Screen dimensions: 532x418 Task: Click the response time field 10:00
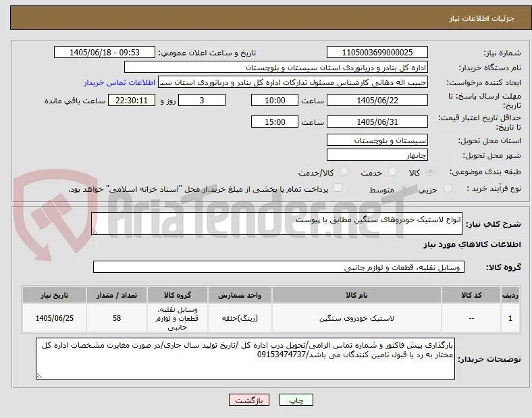275,100
